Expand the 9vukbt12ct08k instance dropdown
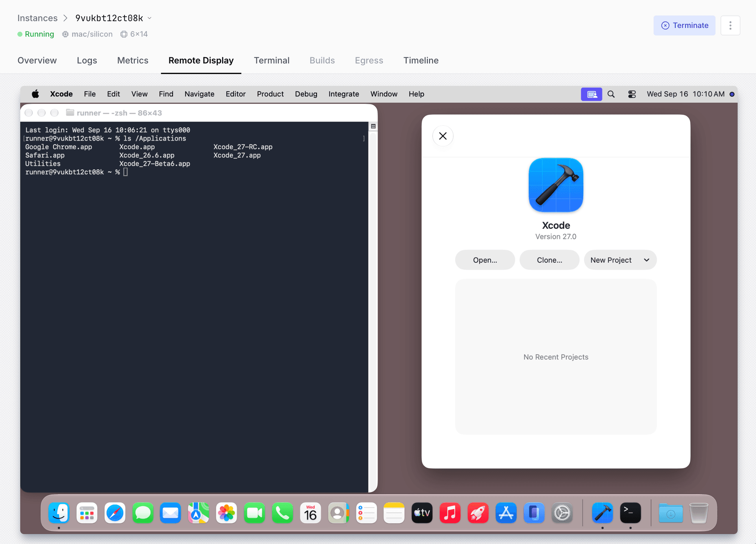Viewport: 756px width, 544px height. pyautogui.click(x=150, y=18)
